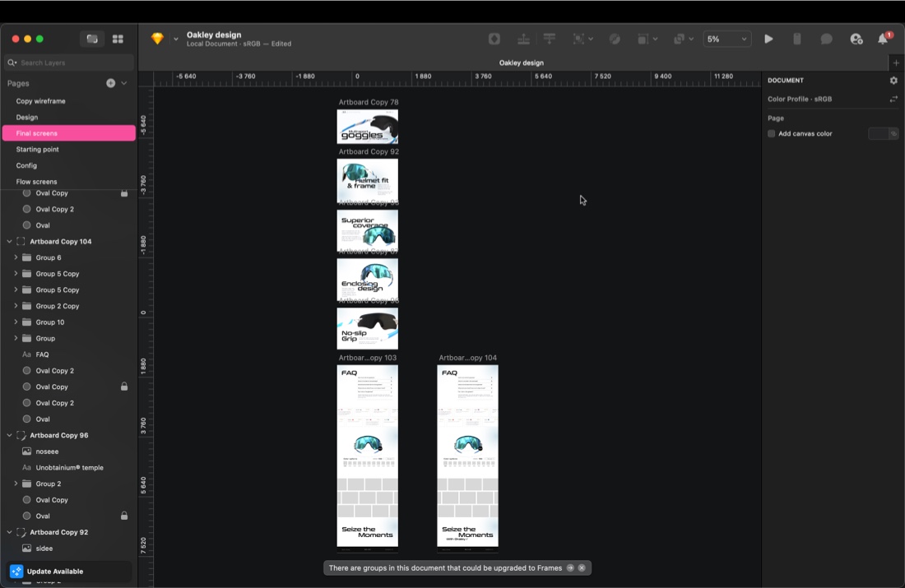Enable the Add canvas color checkbox

[772, 134]
